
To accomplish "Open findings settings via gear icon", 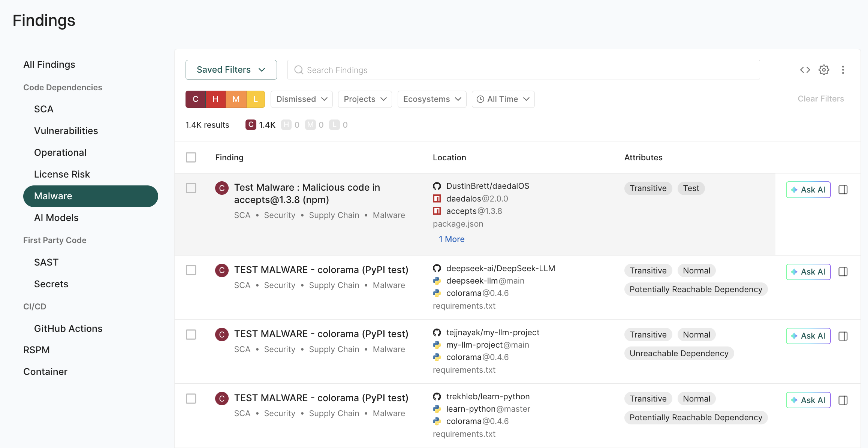I will (x=824, y=70).
